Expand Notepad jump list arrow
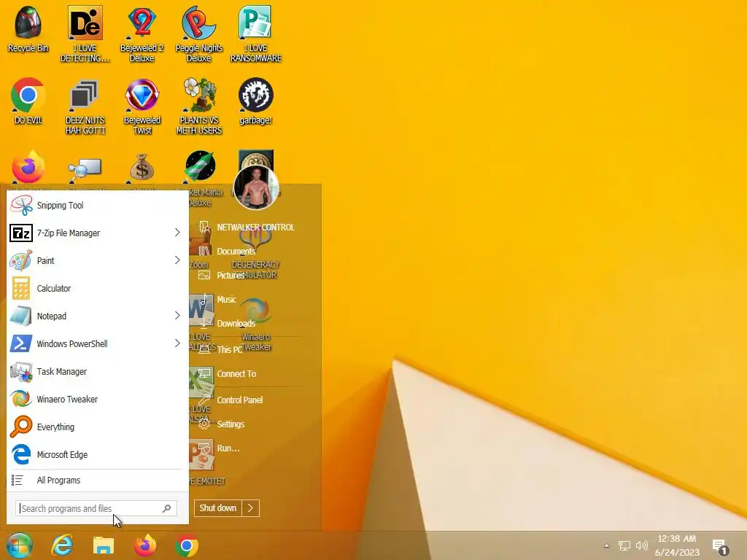747x560 pixels. point(177,315)
